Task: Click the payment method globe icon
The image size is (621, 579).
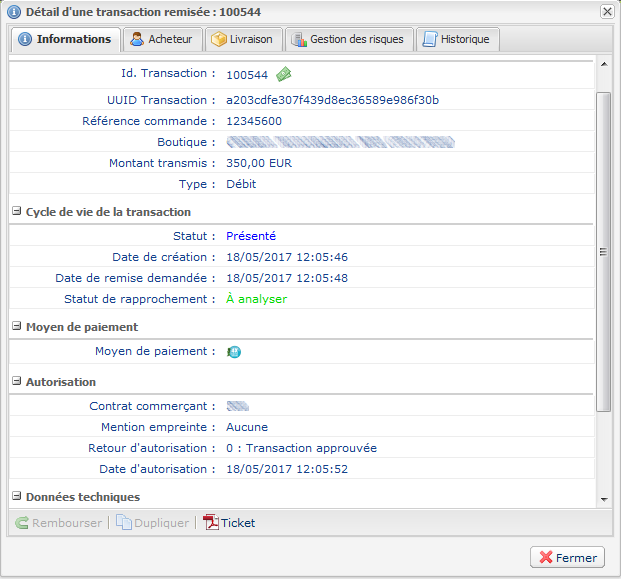Action: 234,352
